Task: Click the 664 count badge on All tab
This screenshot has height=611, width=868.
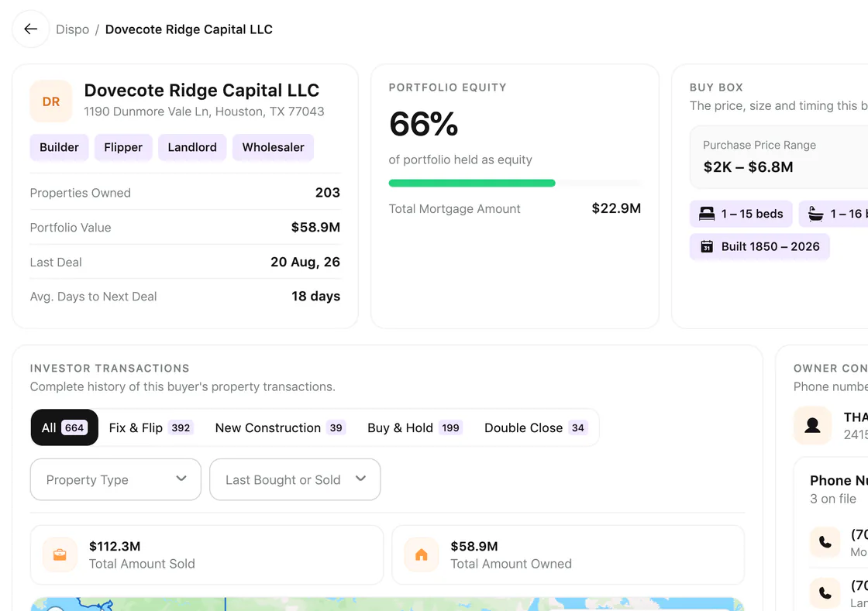Action: 74,427
